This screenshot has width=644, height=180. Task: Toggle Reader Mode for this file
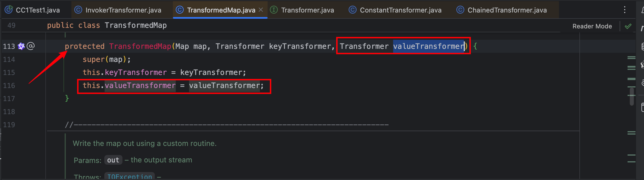pyautogui.click(x=592, y=26)
